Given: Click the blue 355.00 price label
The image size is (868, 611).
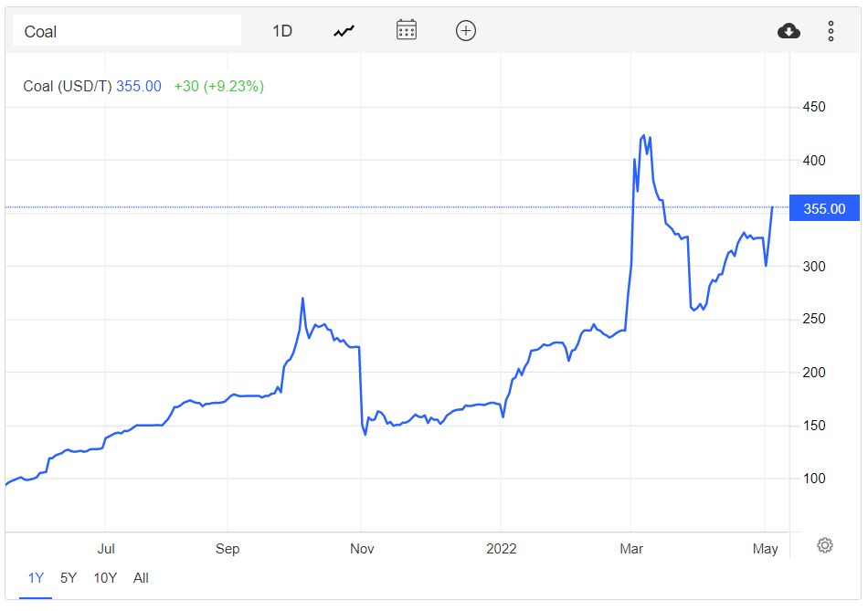Looking at the screenshot, I should point(824,209).
